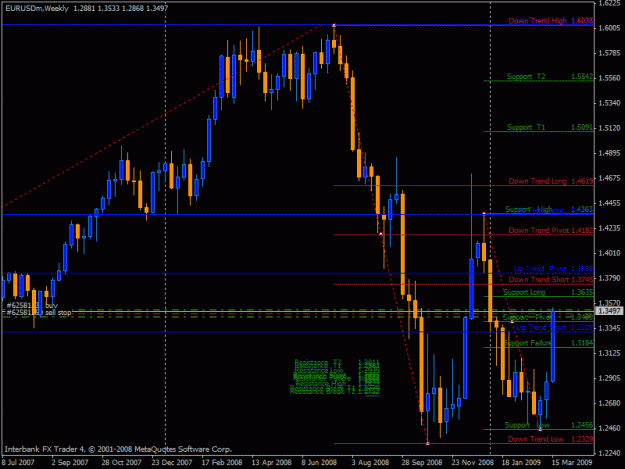Click price scale value 1.4455
This screenshot has height=469, width=625.
coord(610,203)
